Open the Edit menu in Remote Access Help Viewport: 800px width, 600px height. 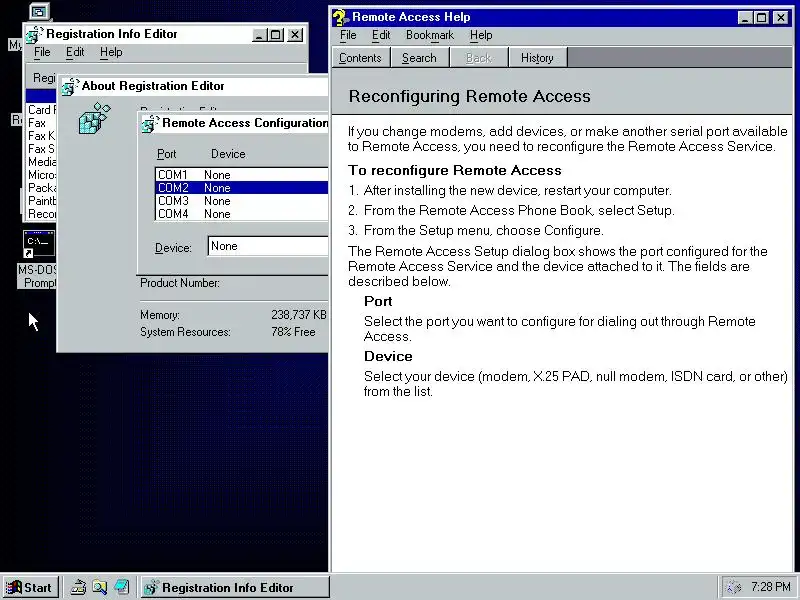coord(381,35)
